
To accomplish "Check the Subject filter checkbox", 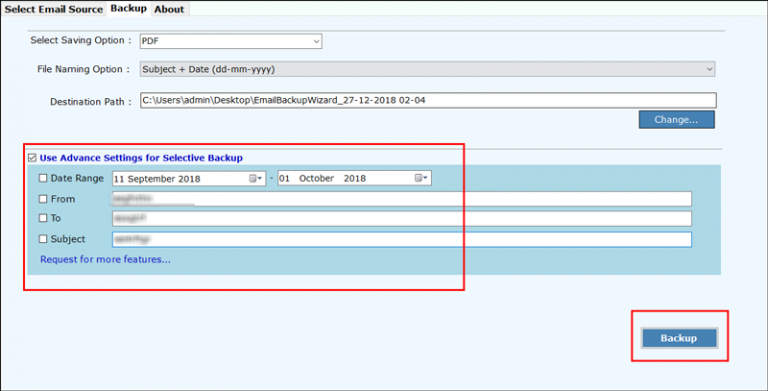I will coord(43,239).
